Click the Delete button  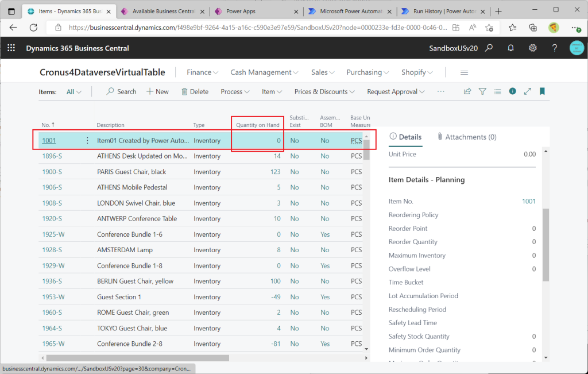(x=195, y=91)
